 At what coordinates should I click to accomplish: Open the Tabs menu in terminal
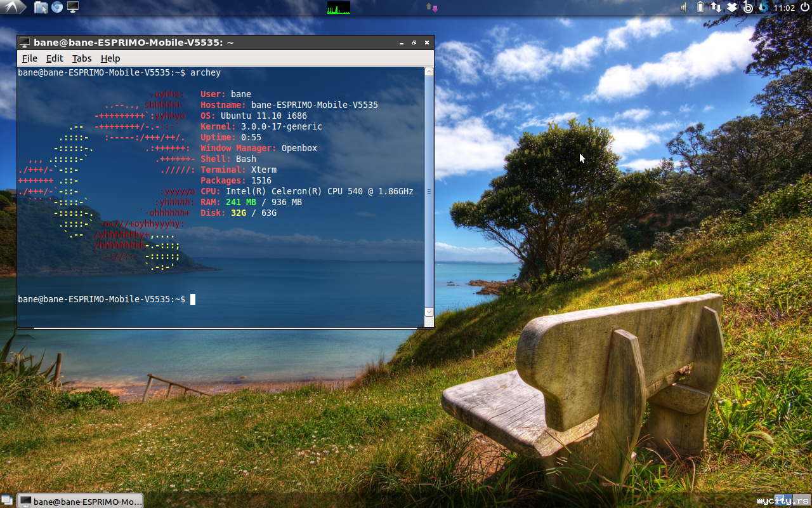click(82, 58)
